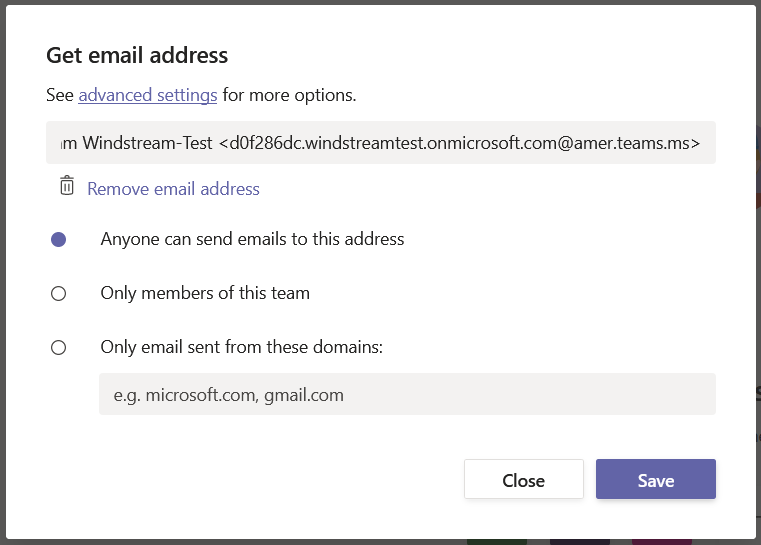Enable the Only email sent from these domains radio
Image resolution: width=761 pixels, height=545 pixels.
coord(59,347)
